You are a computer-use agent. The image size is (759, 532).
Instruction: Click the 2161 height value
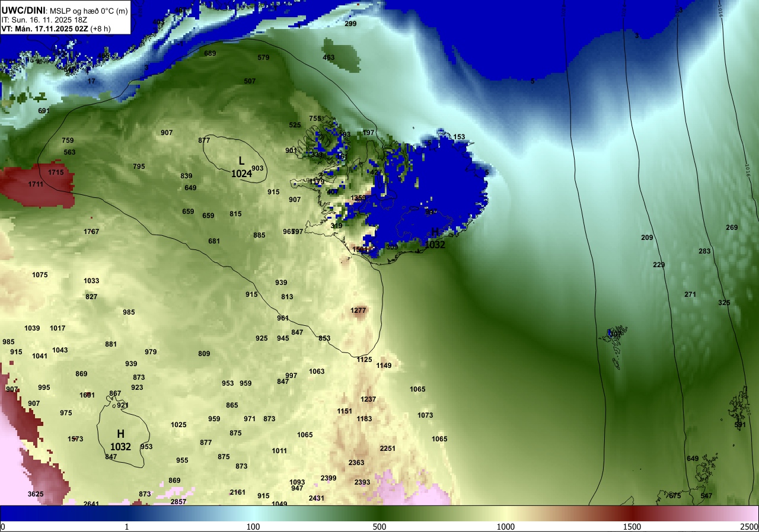click(238, 492)
